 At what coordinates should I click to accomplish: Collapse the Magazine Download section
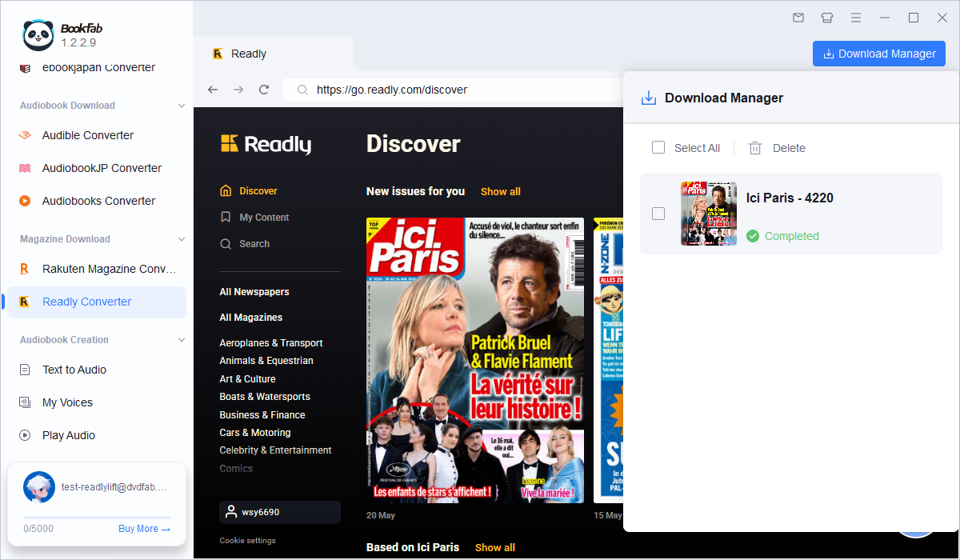tap(182, 239)
